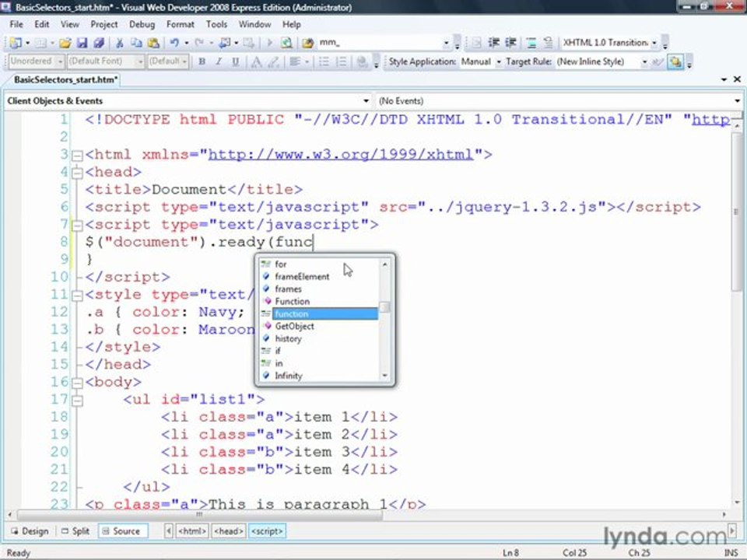The image size is (747, 560).
Task: Select the BasicSelectors_start.htm document tab
Action: click(x=65, y=79)
